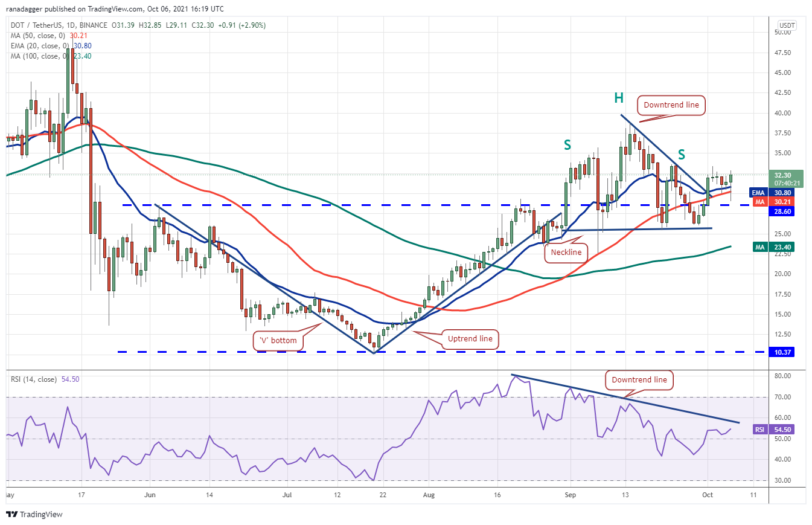Click the green MA 23.40 price tag
This screenshot has width=812, height=525.
[775, 246]
